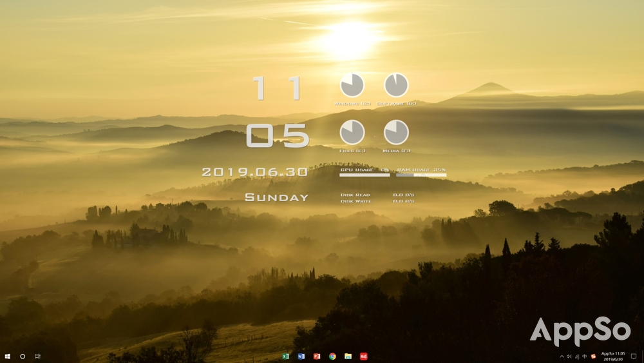Click the volume speaker tray icon
Image resolution: width=644 pixels, height=363 pixels.
[569, 356]
